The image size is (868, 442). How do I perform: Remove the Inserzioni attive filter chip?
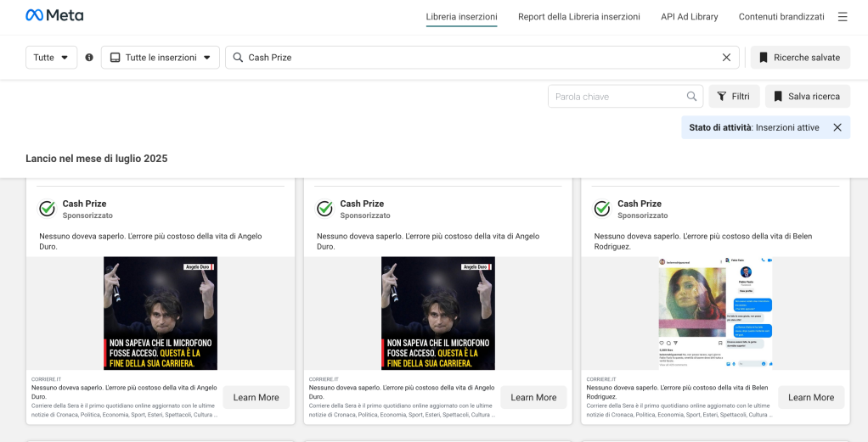(x=837, y=127)
